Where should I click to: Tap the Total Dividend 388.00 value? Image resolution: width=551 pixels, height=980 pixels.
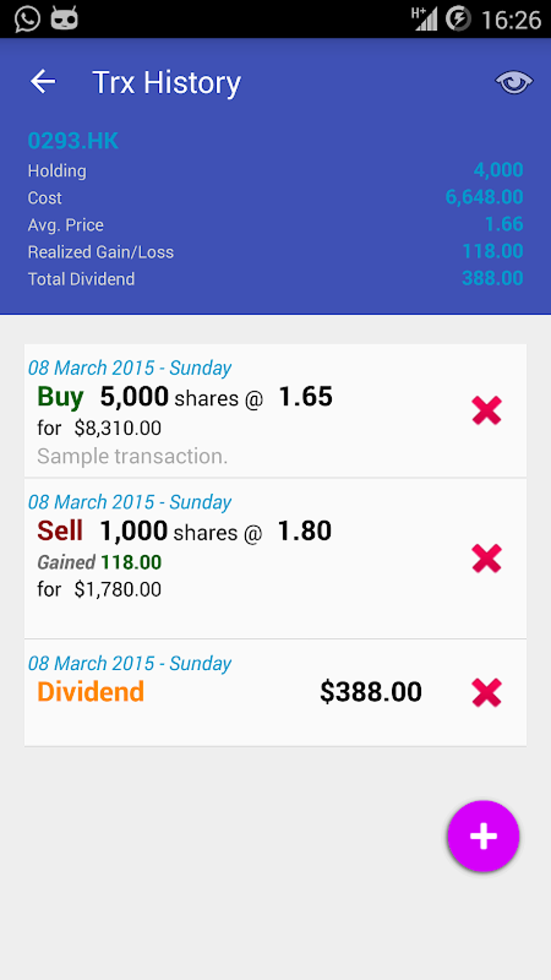[x=493, y=278]
